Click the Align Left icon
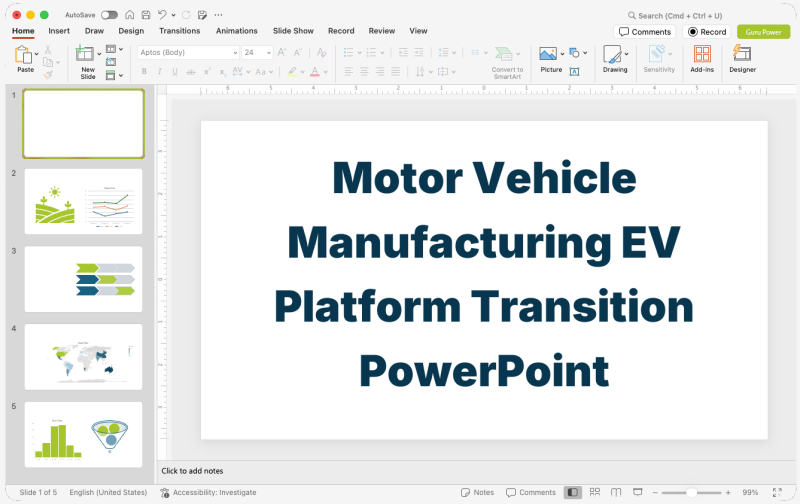Viewport: 800px width, 504px height. [348, 72]
